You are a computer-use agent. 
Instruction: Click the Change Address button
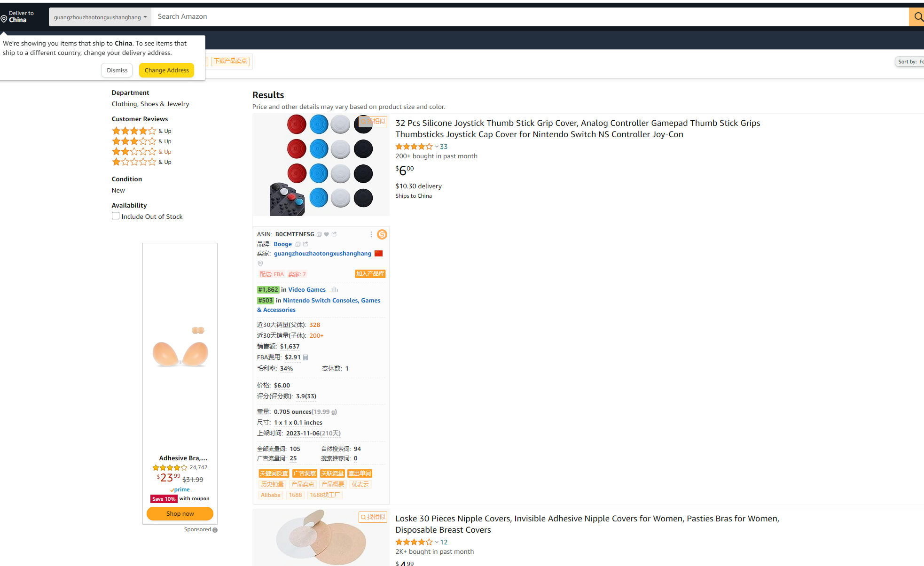167,70
